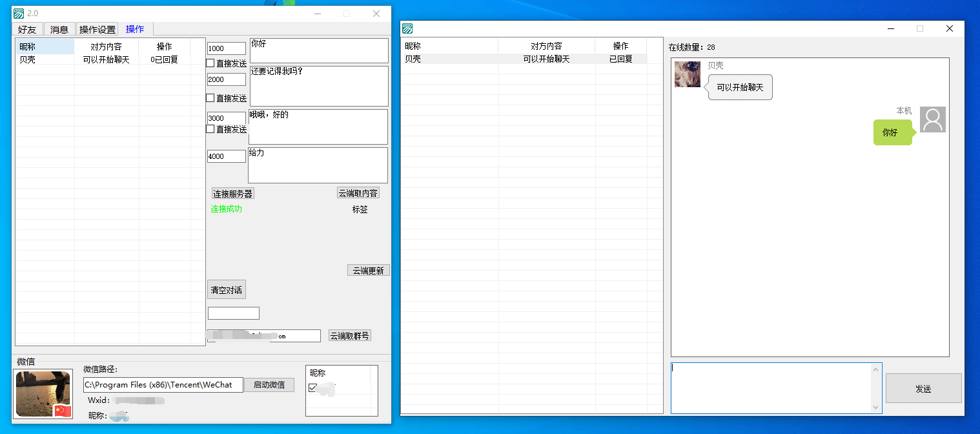The height and width of the screenshot is (434, 980).
Task: Switch to the 好友 tab
Action: [26, 29]
